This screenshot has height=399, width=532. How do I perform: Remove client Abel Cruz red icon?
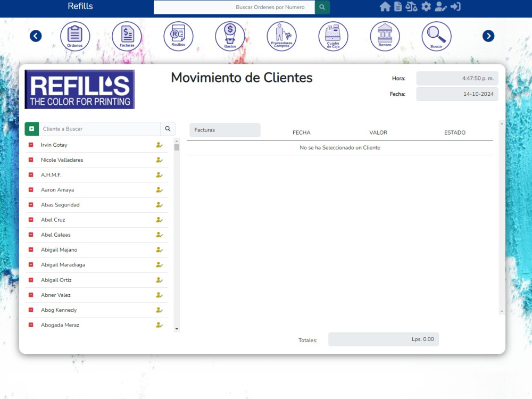point(31,220)
